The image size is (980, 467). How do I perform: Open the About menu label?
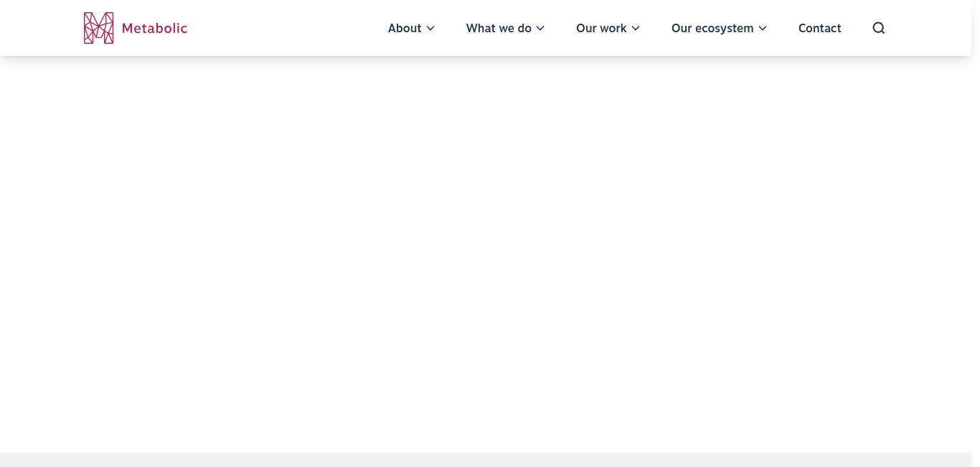404,28
